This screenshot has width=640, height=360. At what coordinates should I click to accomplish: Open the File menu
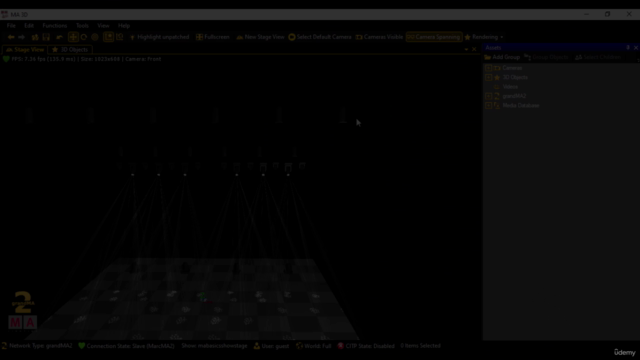(x=11, y=26)
